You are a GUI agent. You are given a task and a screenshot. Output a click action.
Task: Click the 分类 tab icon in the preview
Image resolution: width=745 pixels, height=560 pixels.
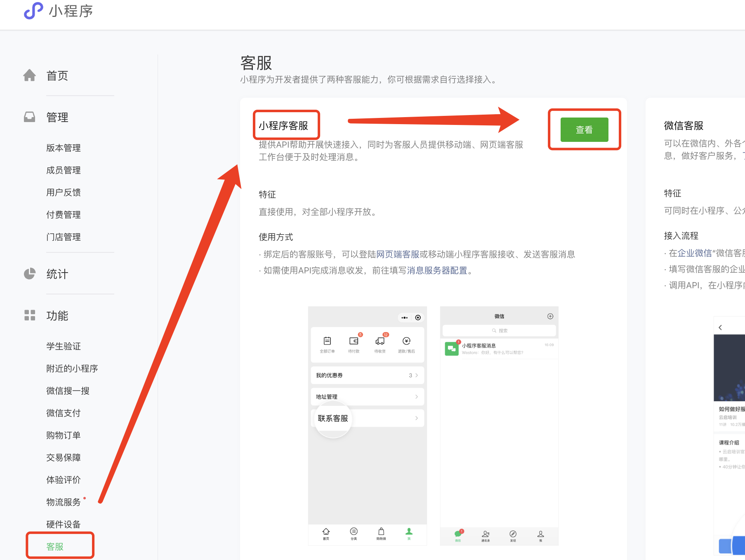[354, 531]
